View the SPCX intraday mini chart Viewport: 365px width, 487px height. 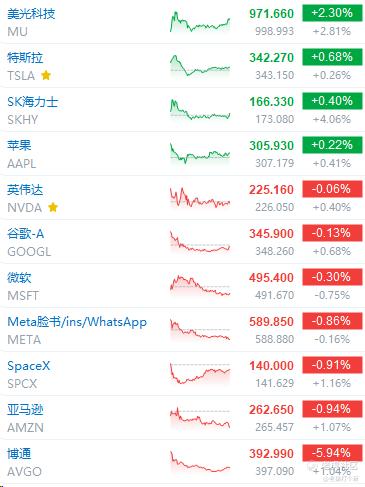[200, 374]
